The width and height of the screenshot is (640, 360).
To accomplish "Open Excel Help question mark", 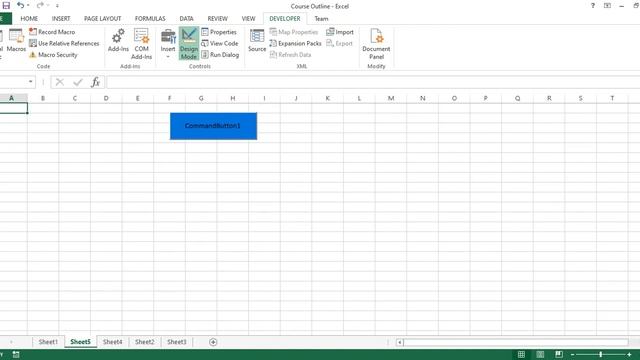I will point(593,6).
